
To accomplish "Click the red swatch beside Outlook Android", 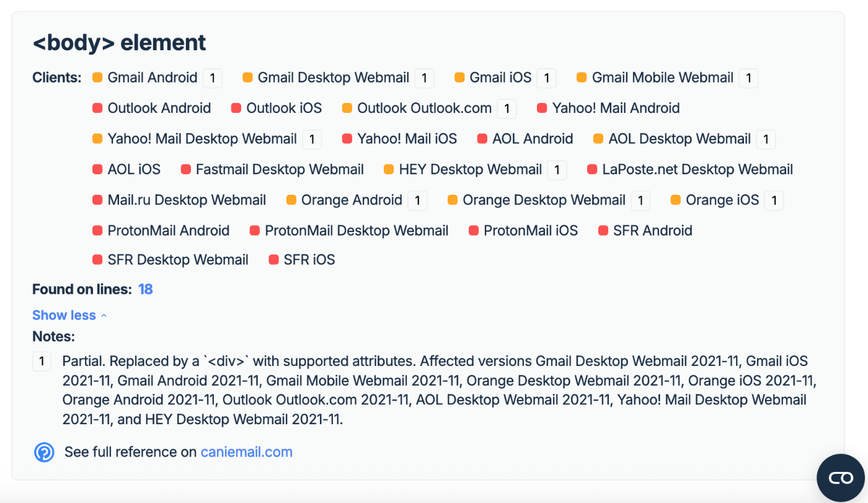I will point(97,108).
